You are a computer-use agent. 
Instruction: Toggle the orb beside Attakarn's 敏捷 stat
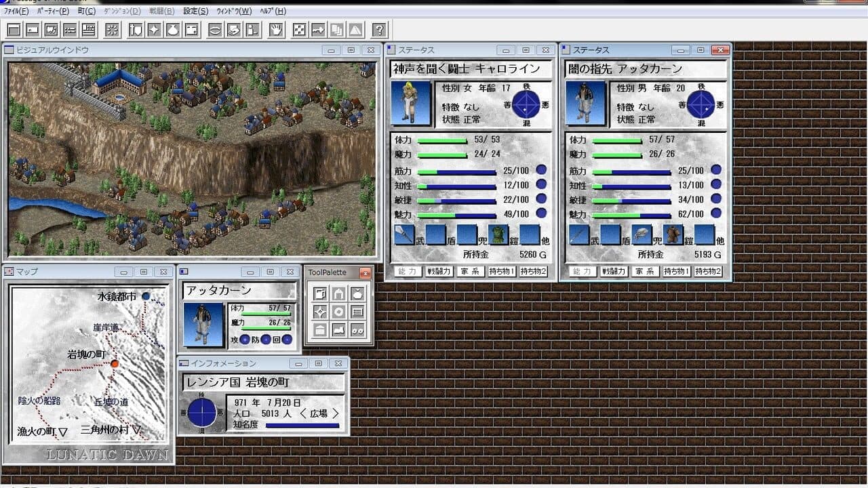716,199
